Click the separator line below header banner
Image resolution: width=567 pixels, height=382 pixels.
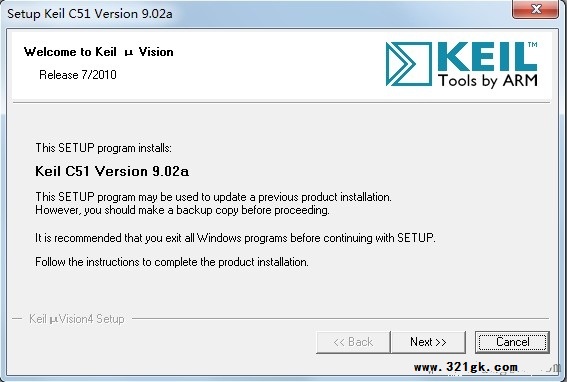[x=281, y=102]
